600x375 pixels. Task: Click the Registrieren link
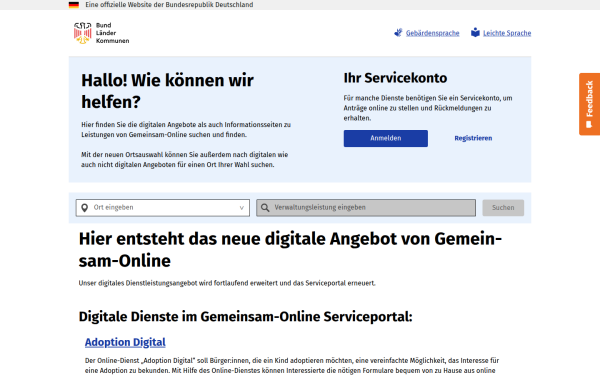[x=473, y=138]
